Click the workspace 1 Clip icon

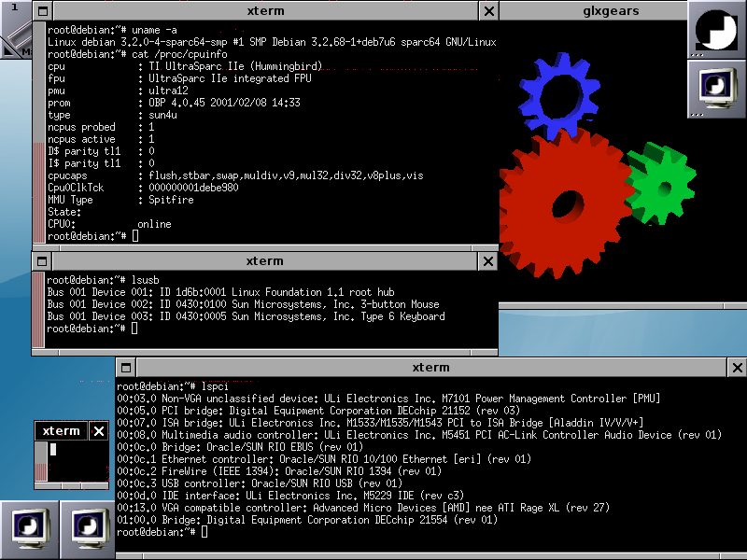pos(16,29)
